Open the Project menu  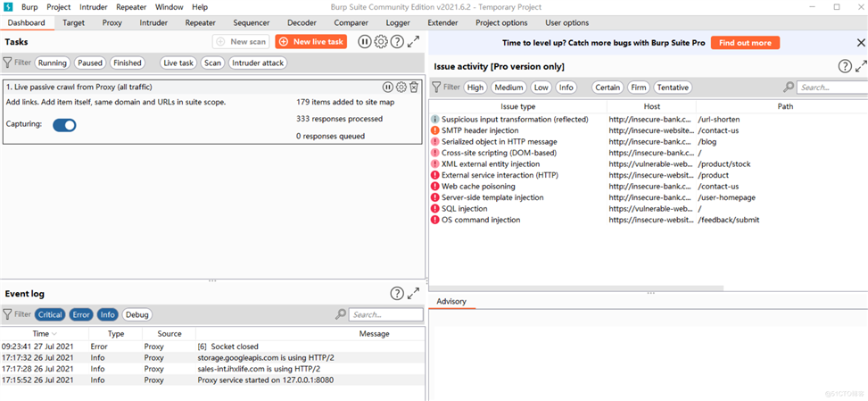tap(59, 7)
